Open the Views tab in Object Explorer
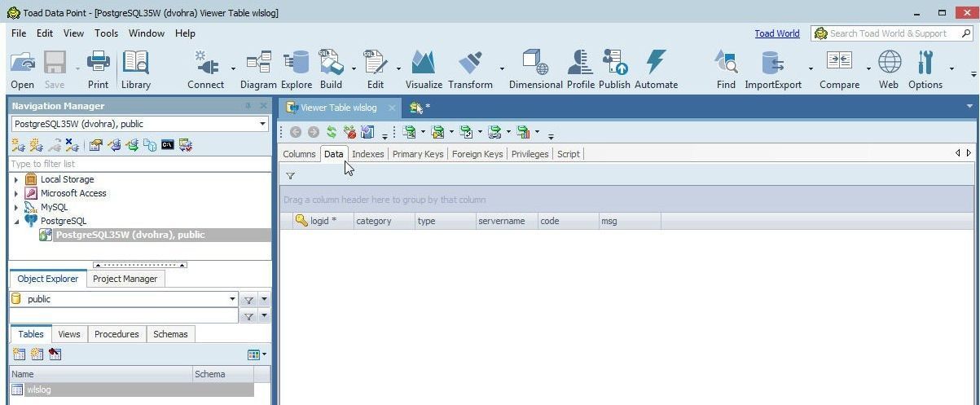Screen dimensions: 980x405 (x=69, y=334)
